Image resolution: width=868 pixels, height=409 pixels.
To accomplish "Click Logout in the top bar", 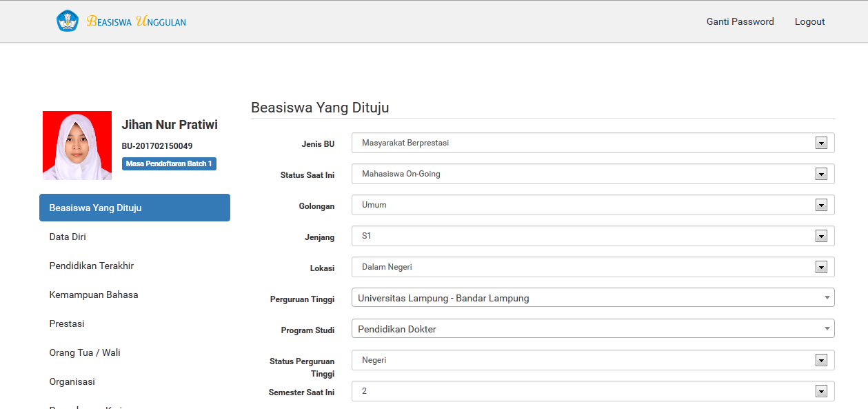I will tap(809, 21).
